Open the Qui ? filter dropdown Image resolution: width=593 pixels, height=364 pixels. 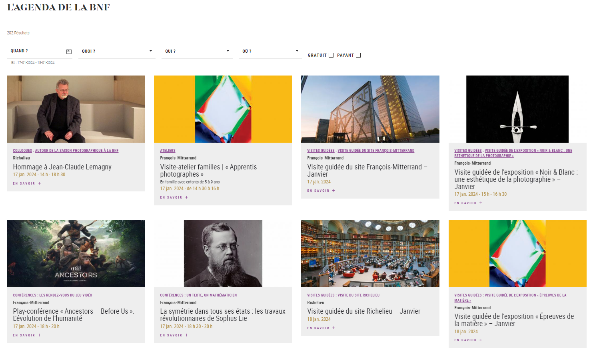point(197,51)
